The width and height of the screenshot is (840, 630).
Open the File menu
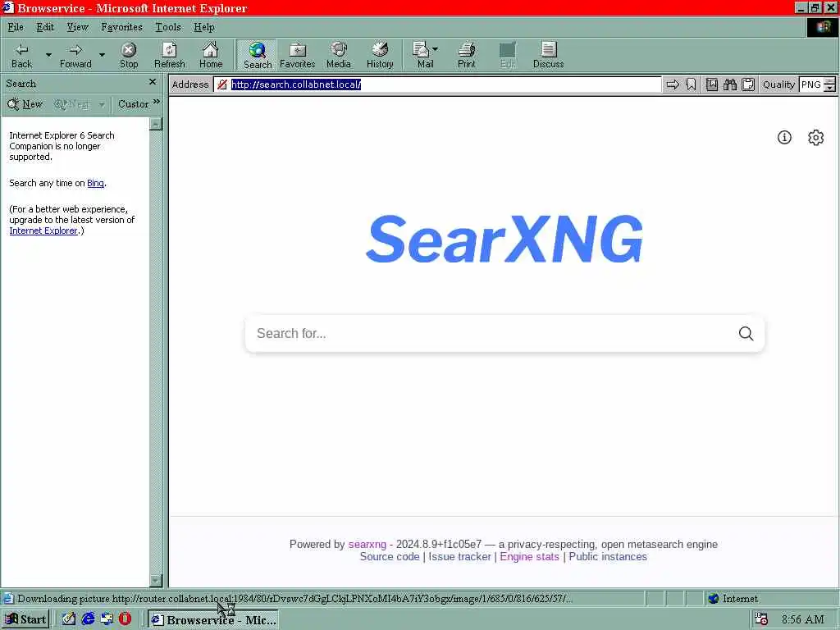pyautogui.click(x=16, y=27)
